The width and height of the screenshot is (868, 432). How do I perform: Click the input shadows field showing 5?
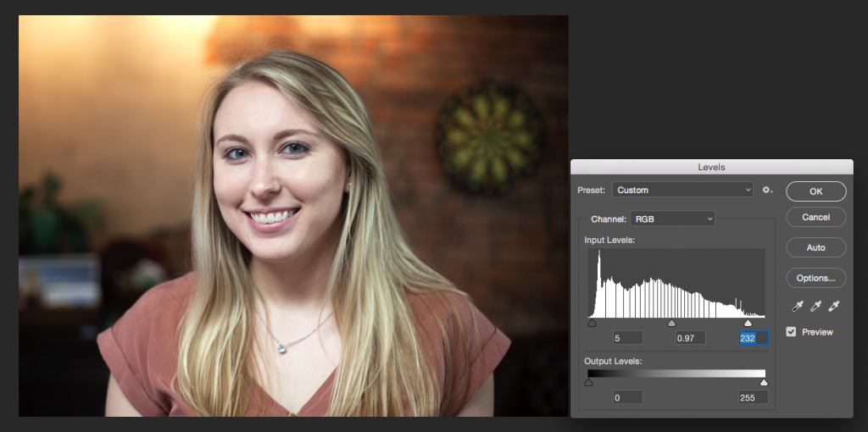pyautogui.click(x=627, y=338)
